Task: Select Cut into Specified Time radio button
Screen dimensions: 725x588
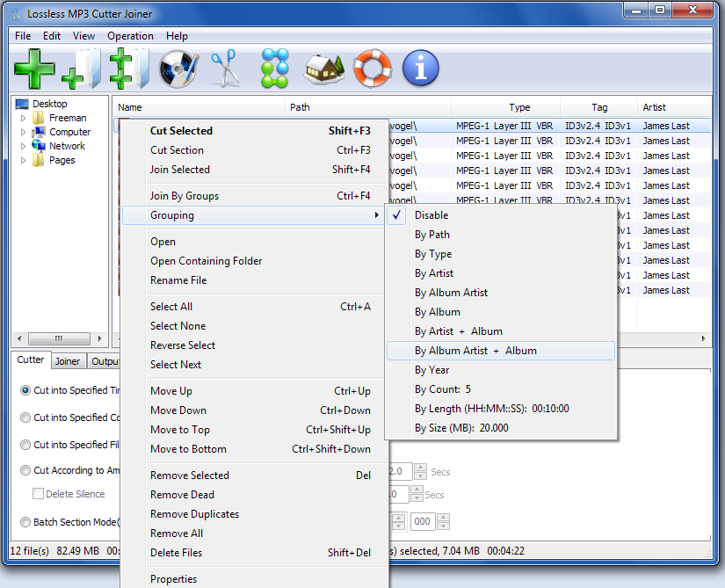Action: (x=25, y=390)
